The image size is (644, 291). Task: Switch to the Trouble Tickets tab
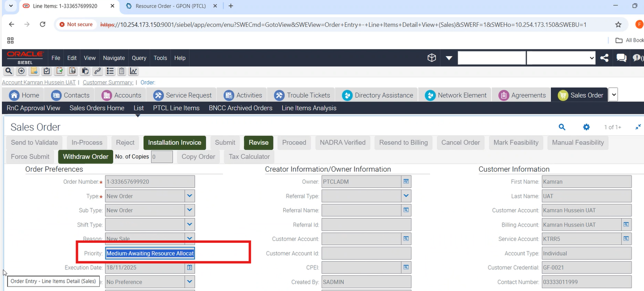pos(302,95)
